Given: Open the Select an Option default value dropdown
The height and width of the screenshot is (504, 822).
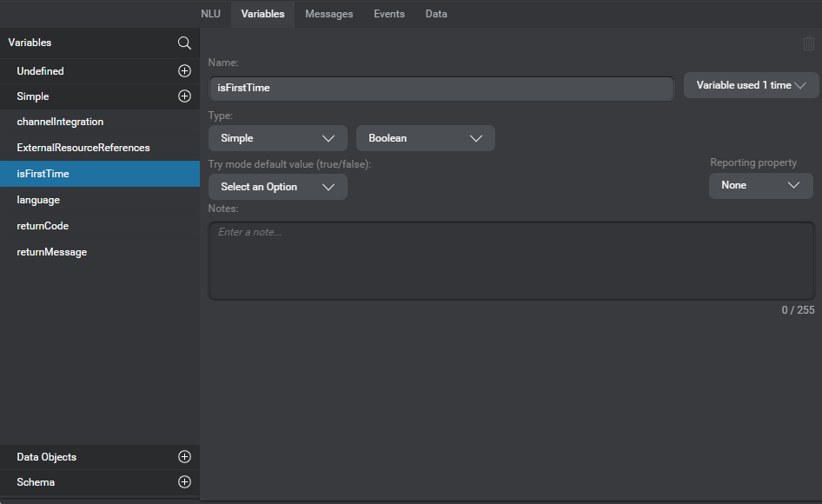Looking at the screenshot, I should click(x=277, y=186).
